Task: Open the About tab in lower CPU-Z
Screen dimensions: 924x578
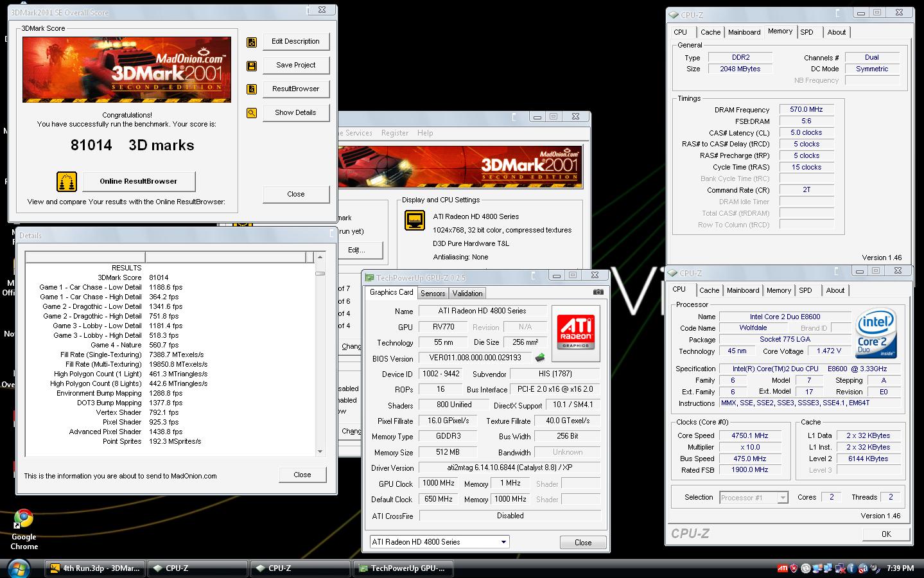Action: (x=835, y=290)
